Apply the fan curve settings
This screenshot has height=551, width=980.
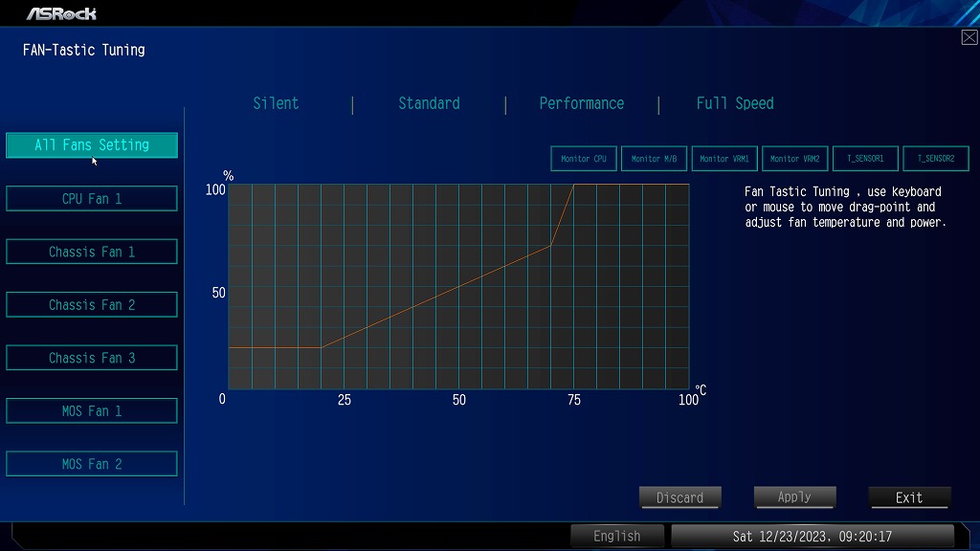(795, 497)
